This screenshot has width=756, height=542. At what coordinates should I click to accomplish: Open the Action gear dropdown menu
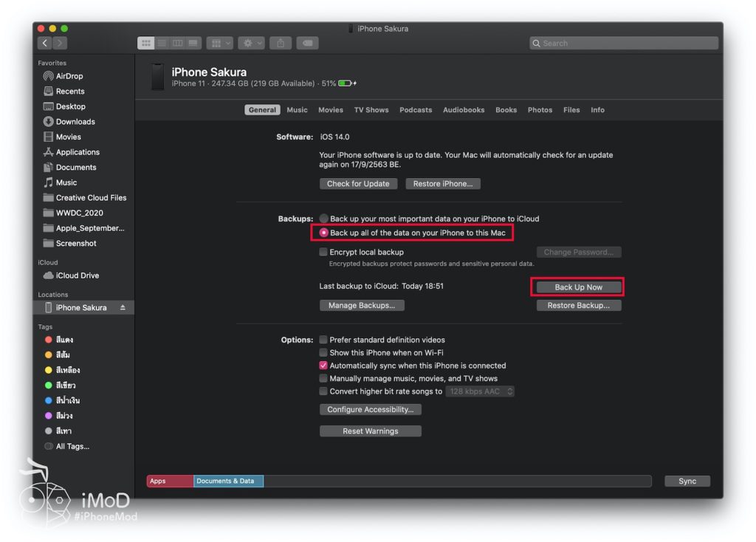click(x=251, y=44)
